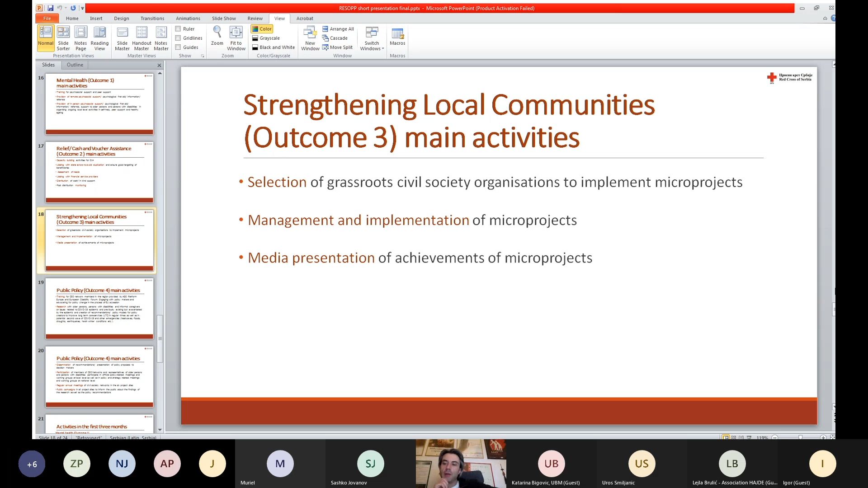Open the Acrobat ribbon tab

click(305, 19)
